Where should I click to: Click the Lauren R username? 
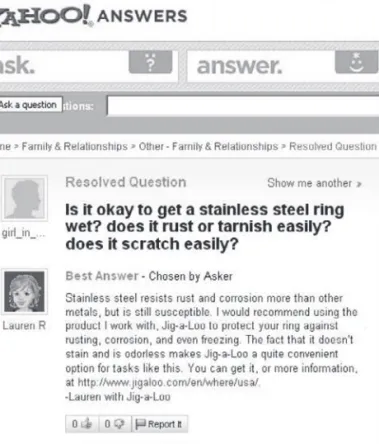[x=24, y=325]
